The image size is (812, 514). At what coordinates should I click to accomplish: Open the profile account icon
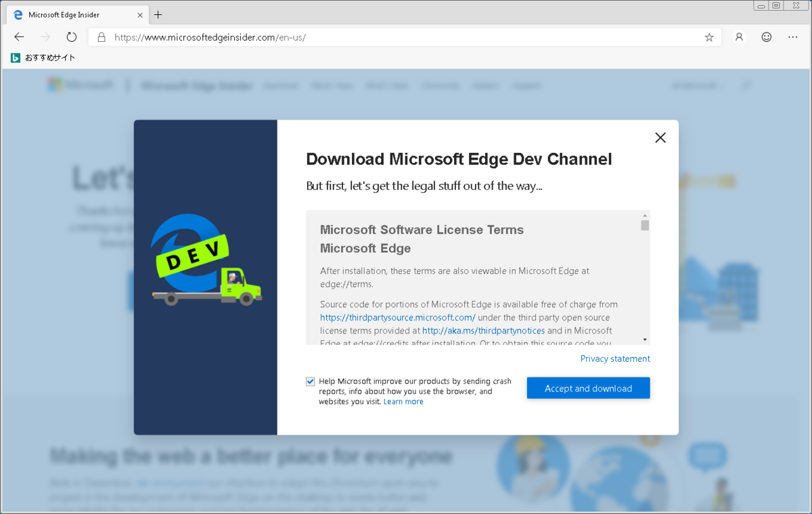[739, 37]
